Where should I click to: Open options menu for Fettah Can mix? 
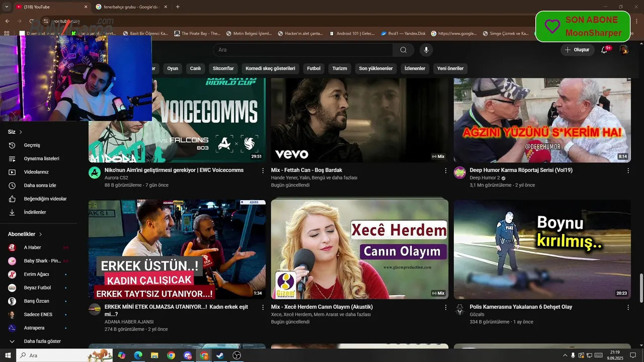(x=445, y=170)
